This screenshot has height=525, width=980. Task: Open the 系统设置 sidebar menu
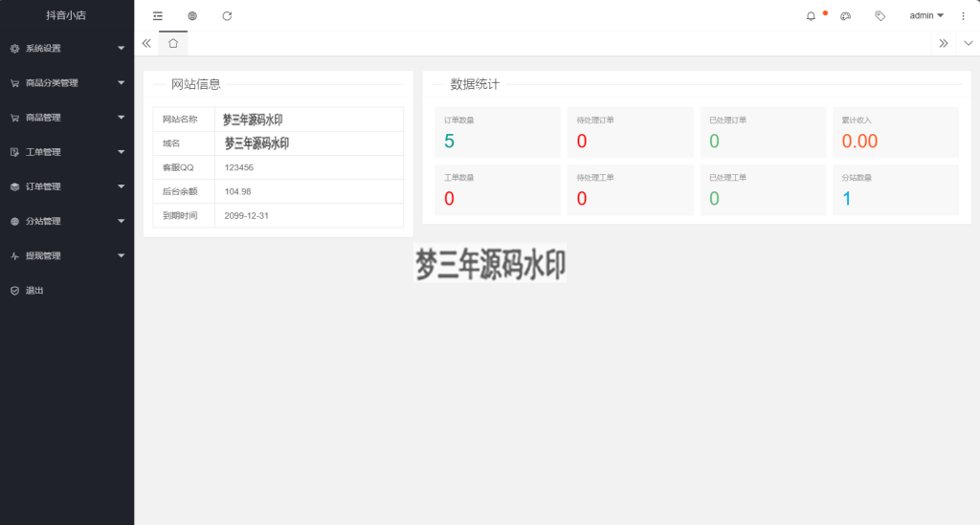pos(67,49)
